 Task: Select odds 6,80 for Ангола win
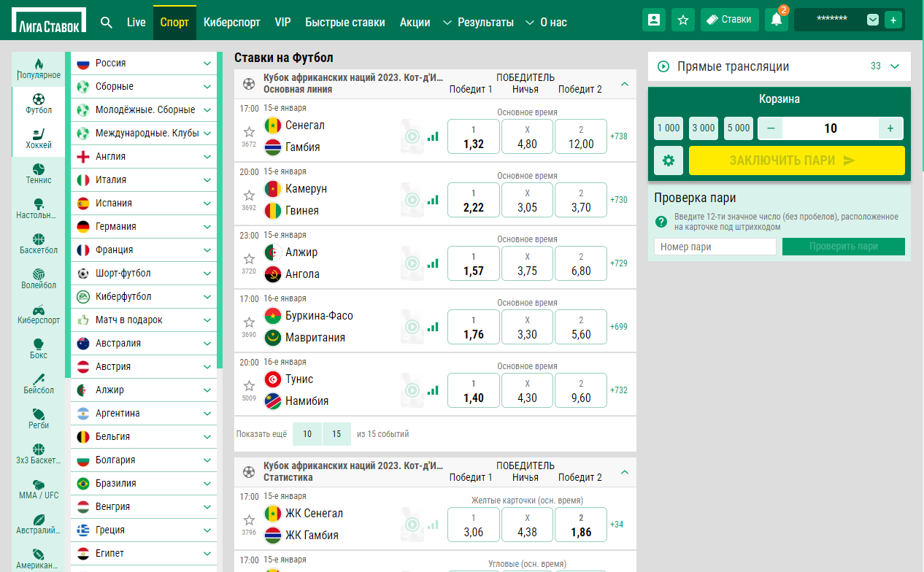[581, 263]
